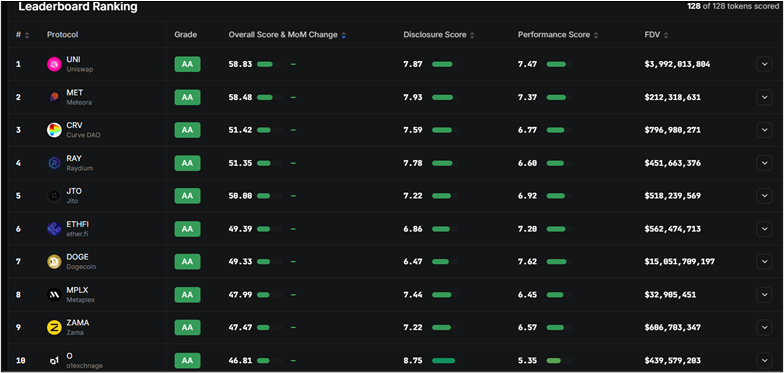The width and height of the screenshot is (784, 373).
Task: Click RAY overall score 51.35
Action: 240,163
